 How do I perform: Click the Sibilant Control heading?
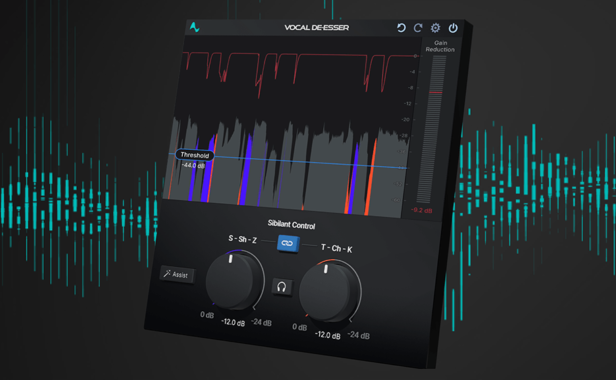point(291,224)
